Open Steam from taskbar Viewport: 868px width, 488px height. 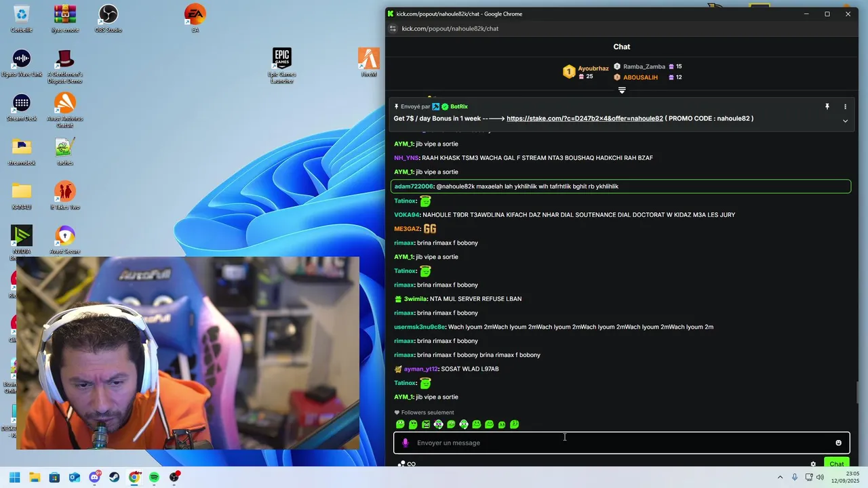coord(115,477)
